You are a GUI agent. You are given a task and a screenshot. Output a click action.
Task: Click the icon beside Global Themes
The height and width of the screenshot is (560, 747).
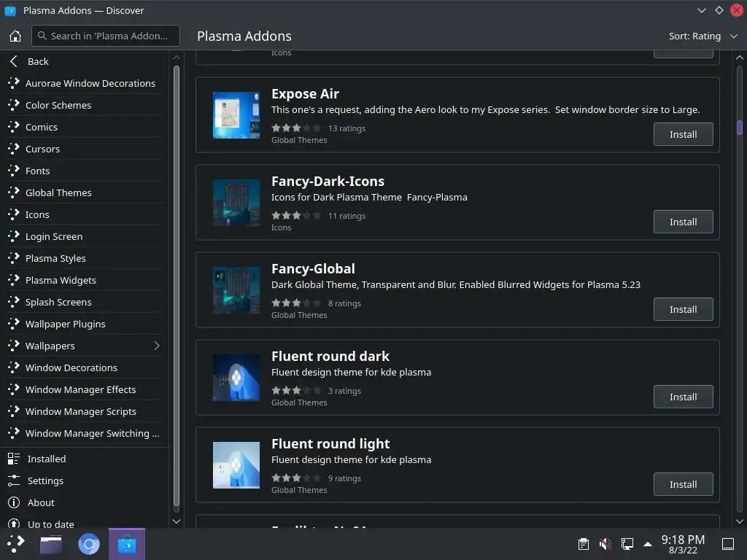14,192
